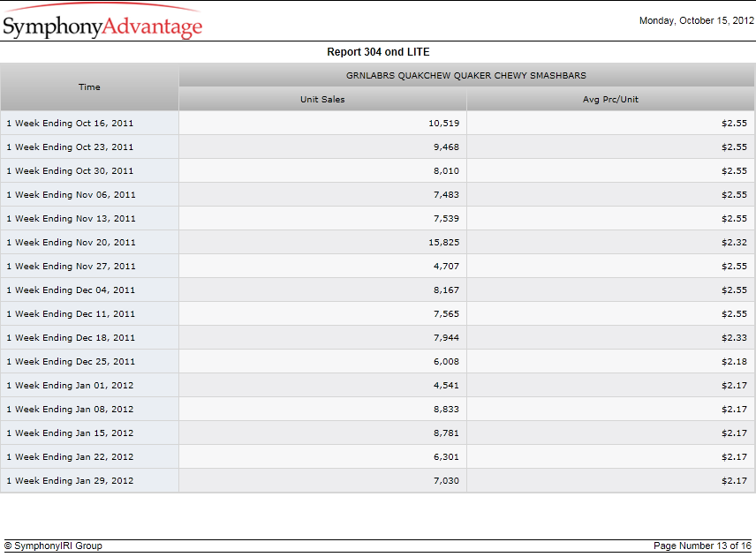Click the $2.17 price for Jan 29, 2012
Image resolution: width=756 pixels, height=557 pixels.
tap(734, 481)
